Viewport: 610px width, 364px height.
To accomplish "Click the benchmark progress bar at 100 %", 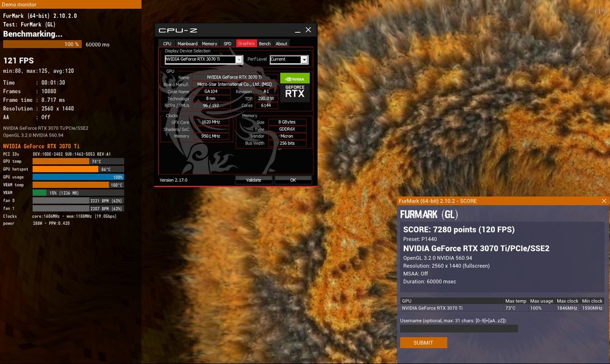I will (43, 45).
